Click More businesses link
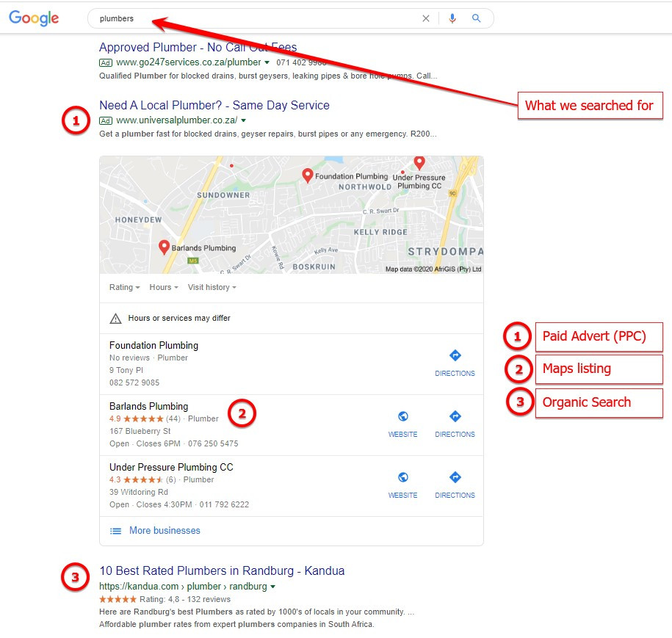The image size is (672, 638). click(165, 531)
